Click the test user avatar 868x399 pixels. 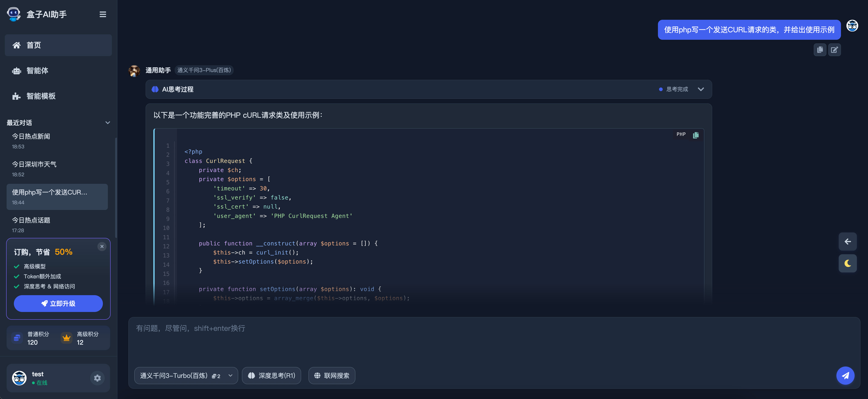(19, 378)
